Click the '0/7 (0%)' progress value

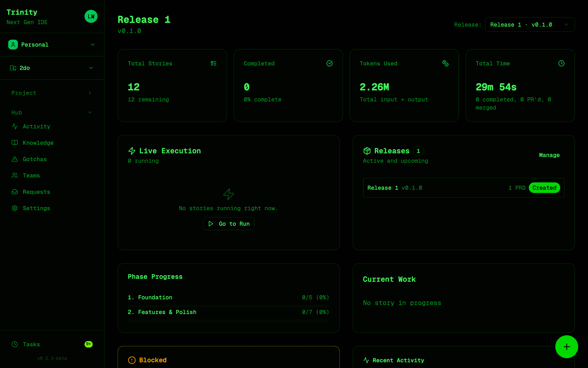315,312
